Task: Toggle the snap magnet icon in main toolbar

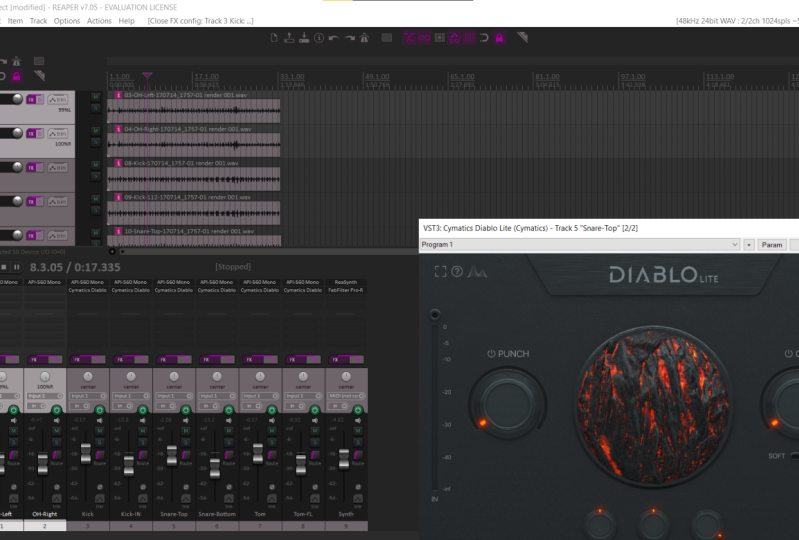Action: click(484, 38)
